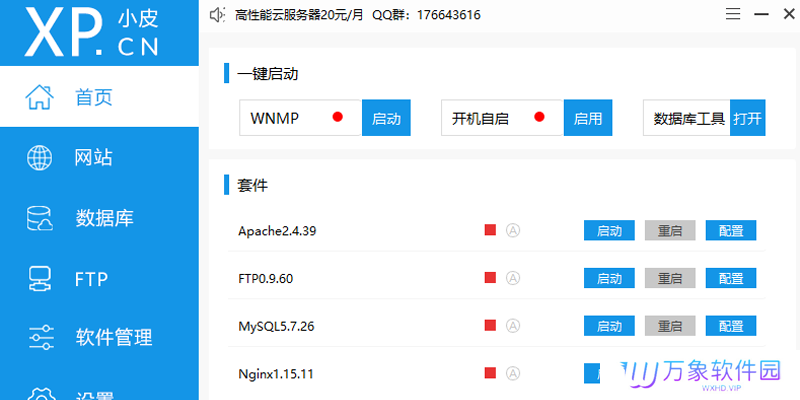Viewport: 800px width, 400px height.
Task: Go to the 网站 section
Action: pos(99,157)
